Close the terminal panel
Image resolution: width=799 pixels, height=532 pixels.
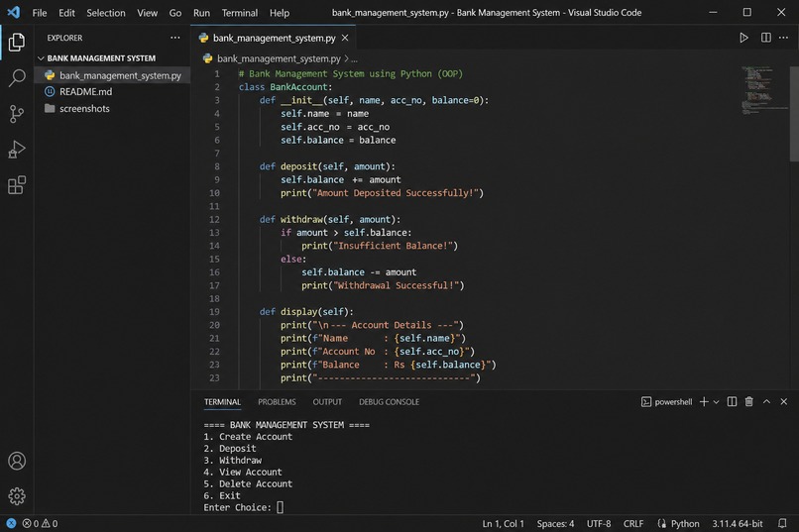(x=784, y=401)
